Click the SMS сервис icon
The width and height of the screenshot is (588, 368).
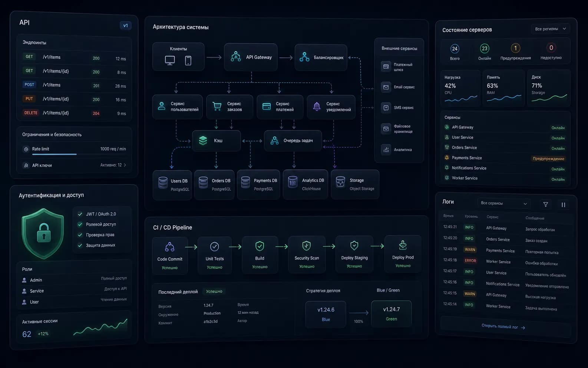pos(386,108)
